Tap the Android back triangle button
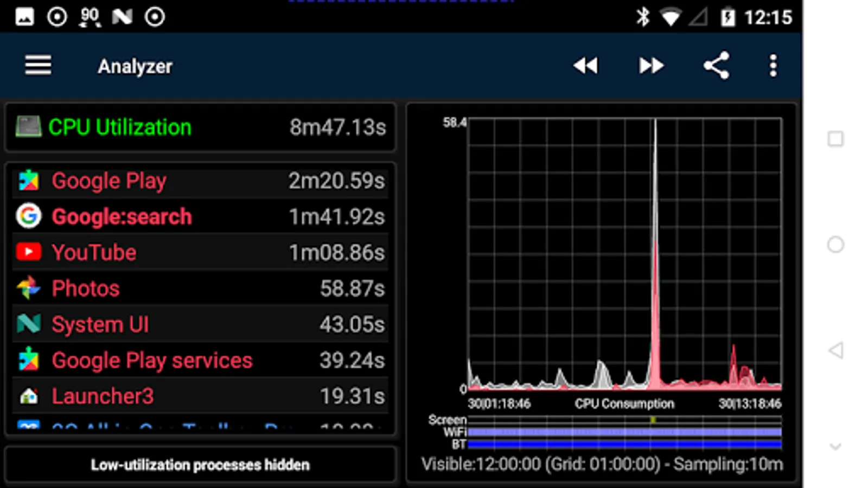868x488 pixels. click(835, 350)
